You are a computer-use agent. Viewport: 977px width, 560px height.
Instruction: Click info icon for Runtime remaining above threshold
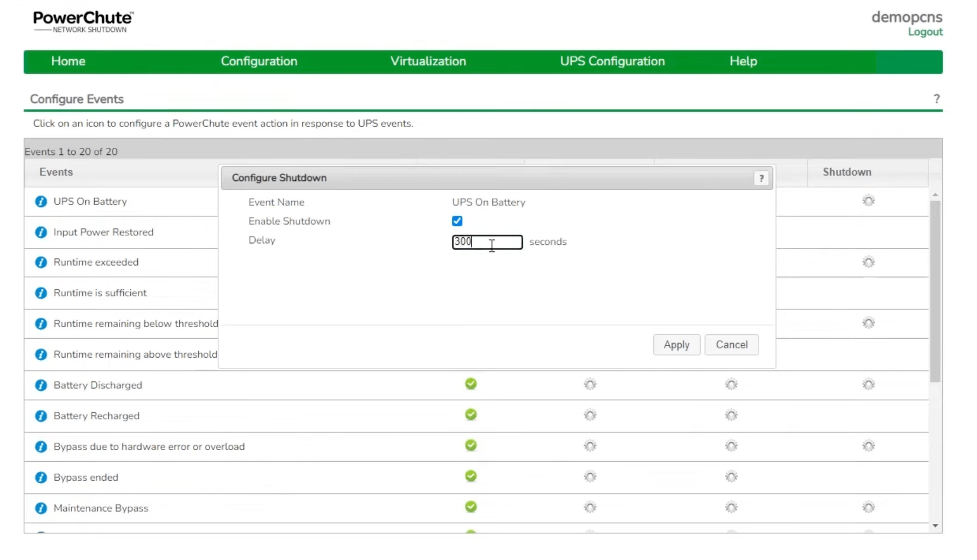[x=41, y=355]
